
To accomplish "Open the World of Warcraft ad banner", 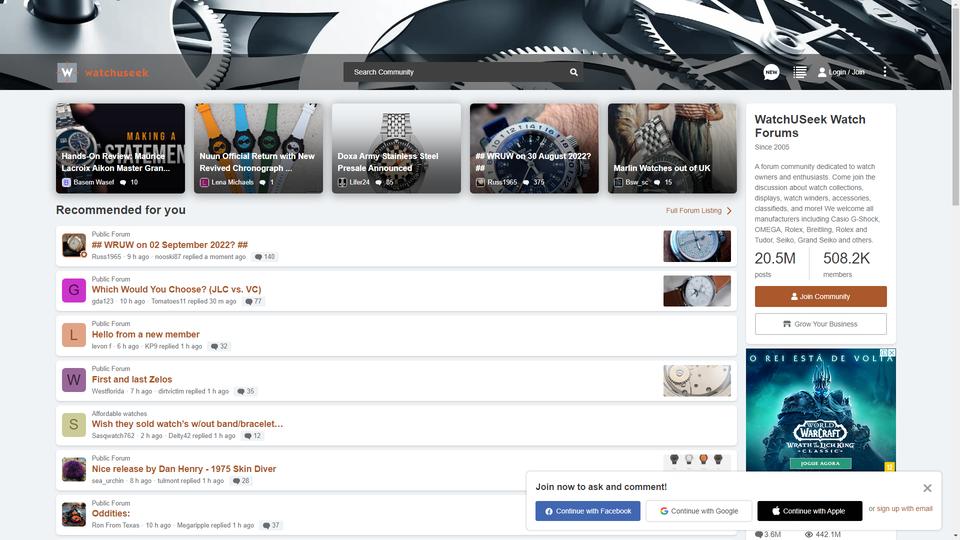I will (x=820, y=410).
